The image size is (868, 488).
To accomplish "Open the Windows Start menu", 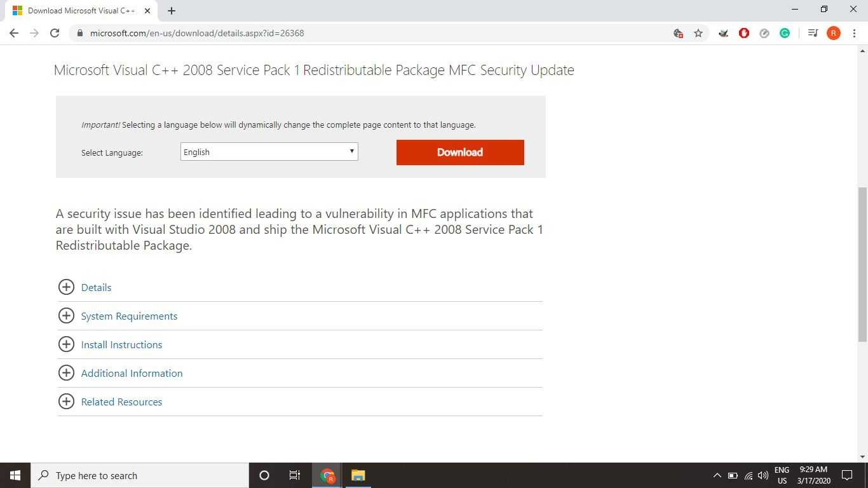I will tap(15, 475).
